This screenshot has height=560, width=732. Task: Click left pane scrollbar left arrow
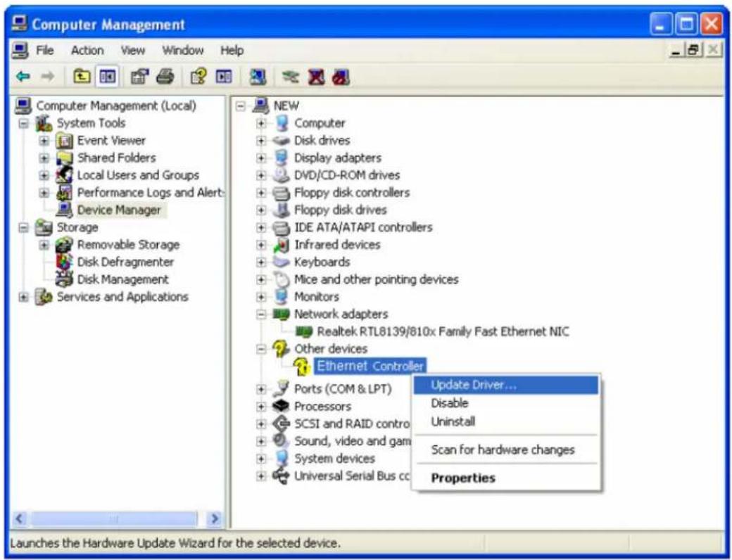[x=20, y=518]
